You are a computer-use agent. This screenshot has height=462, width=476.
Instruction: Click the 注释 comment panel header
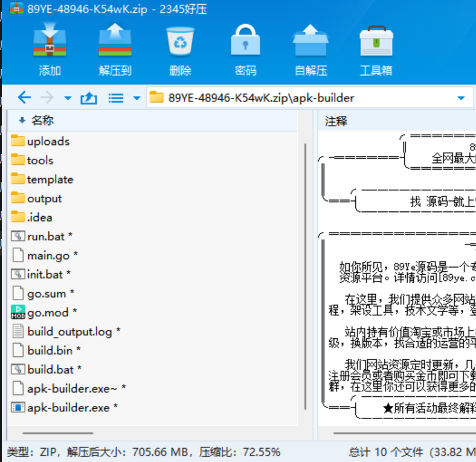[x=336, y=121]
